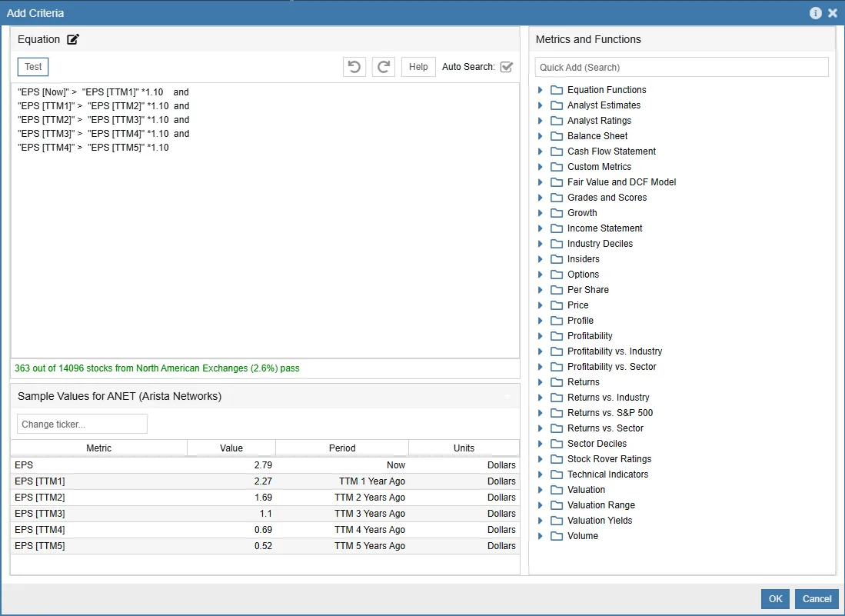Select the EPS [TTM1] metric cell
Viewport: 845px width, 616px height.
98,481
